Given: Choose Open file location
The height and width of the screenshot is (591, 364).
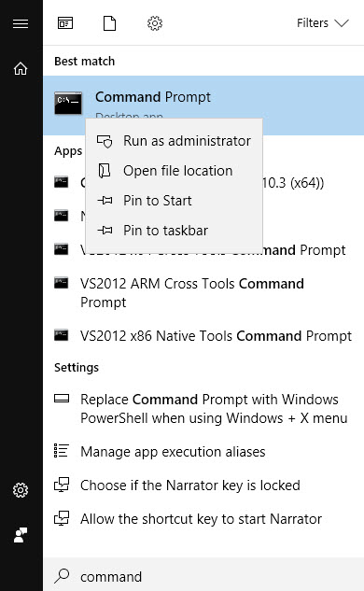Looking at the screenshot, I should coord(175,171).
